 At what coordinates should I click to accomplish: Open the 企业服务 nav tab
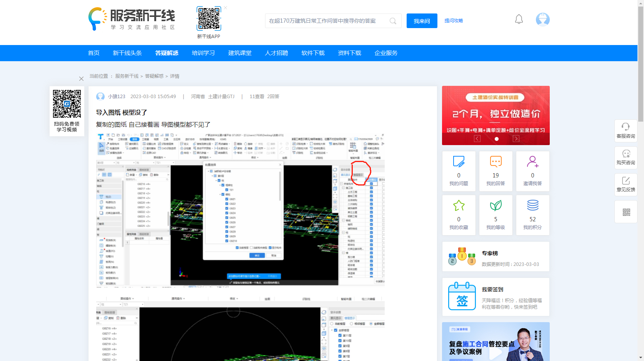(x=386, y=53)
